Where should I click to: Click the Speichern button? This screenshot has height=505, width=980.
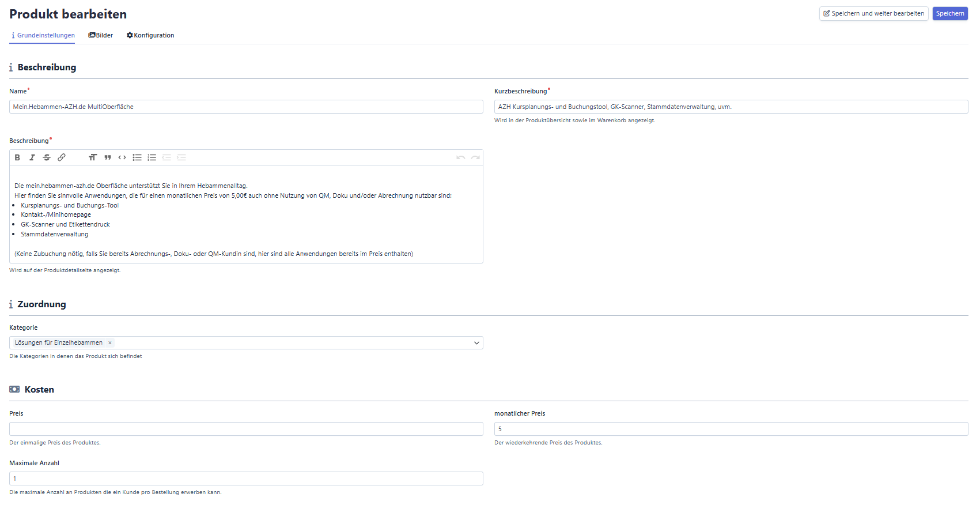tap(949, 13)
